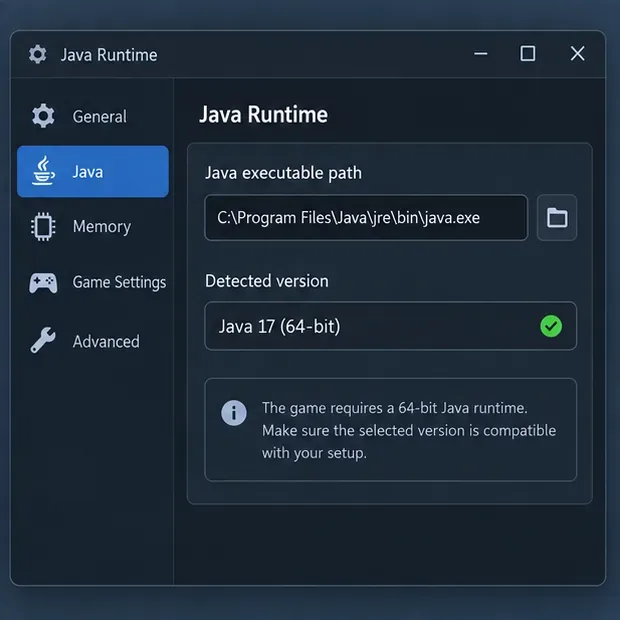Image resolution: width=620 pixels, height=620 pixels.
Task: Click the Java 17 (64-bit) detected version
Action: [x=390, y=326]
